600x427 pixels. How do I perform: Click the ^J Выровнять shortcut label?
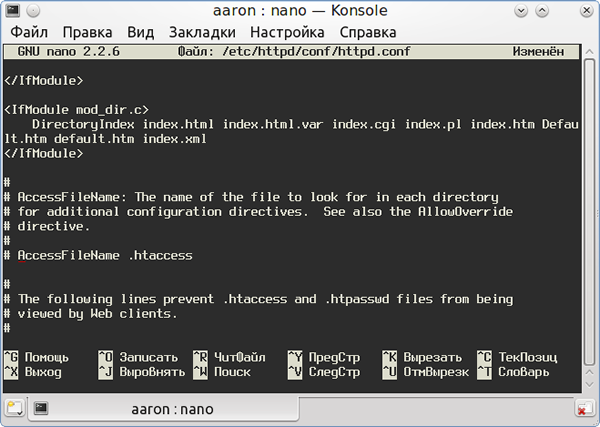coord(142,372)
